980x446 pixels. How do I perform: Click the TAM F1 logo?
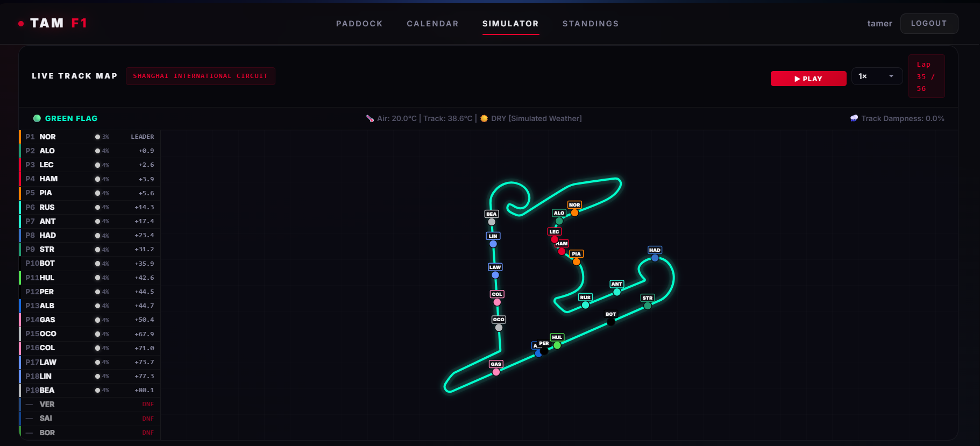52,23
